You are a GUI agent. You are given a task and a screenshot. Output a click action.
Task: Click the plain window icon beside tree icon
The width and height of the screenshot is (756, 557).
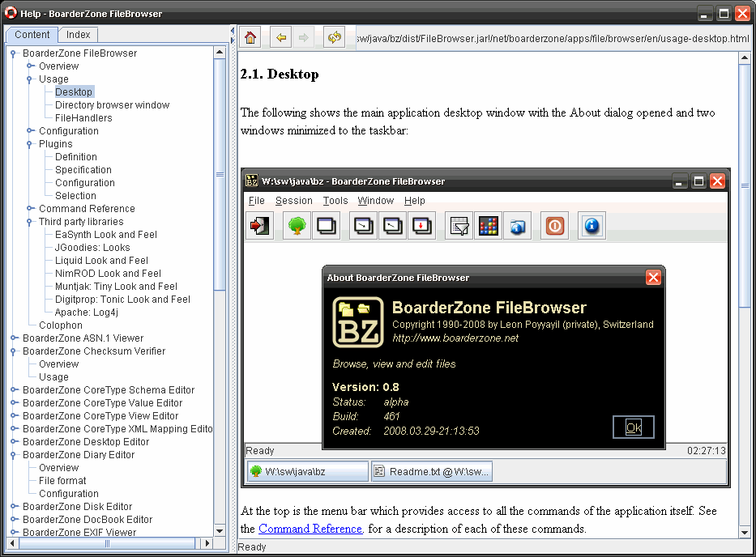327,226
